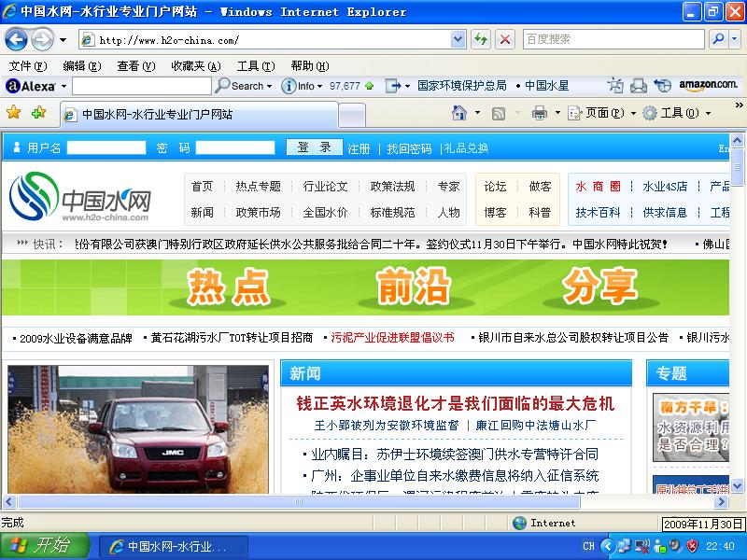Open headline 钱正英水环境退化才是我们面临的最大危机

(456, 403)
